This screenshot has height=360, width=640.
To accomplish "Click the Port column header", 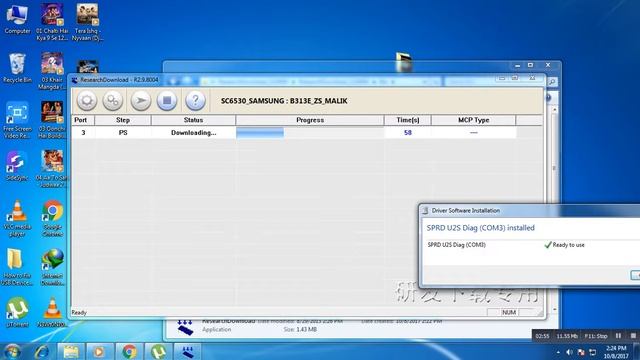I will (x=83, y=120).
